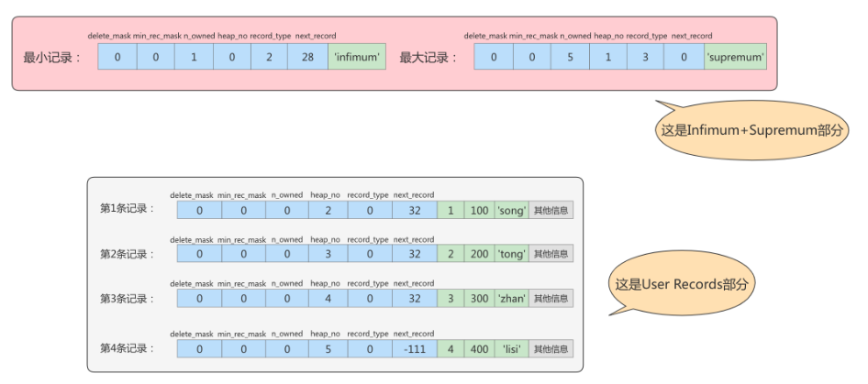
Task: Click 其他信息 cell in 第1条记录
Action: coord(551,210)
